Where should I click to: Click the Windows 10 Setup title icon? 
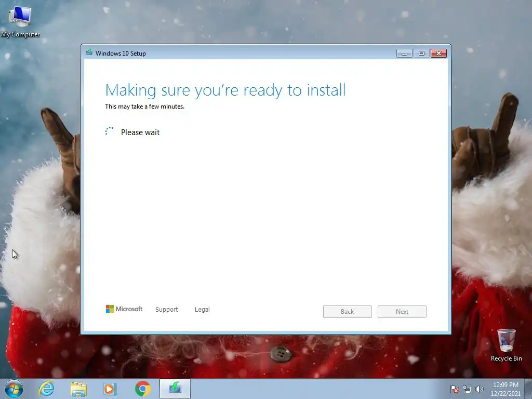pos(89,52)
